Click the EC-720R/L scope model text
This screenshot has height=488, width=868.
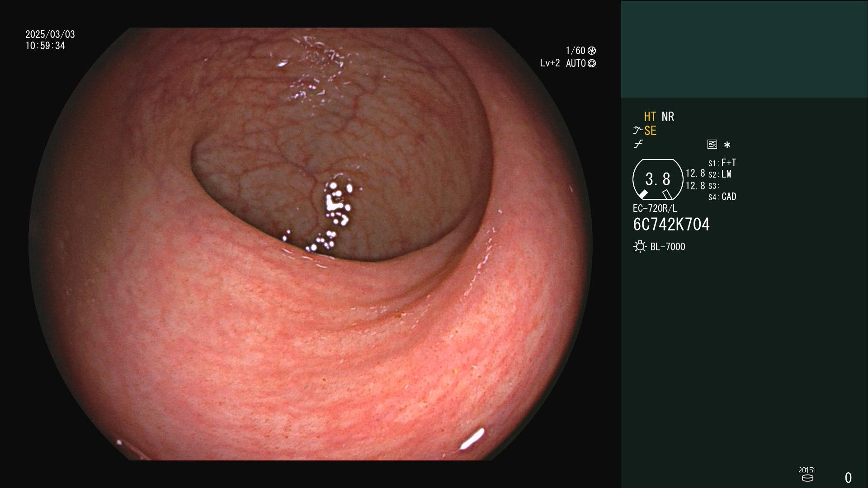coord(655,208)
